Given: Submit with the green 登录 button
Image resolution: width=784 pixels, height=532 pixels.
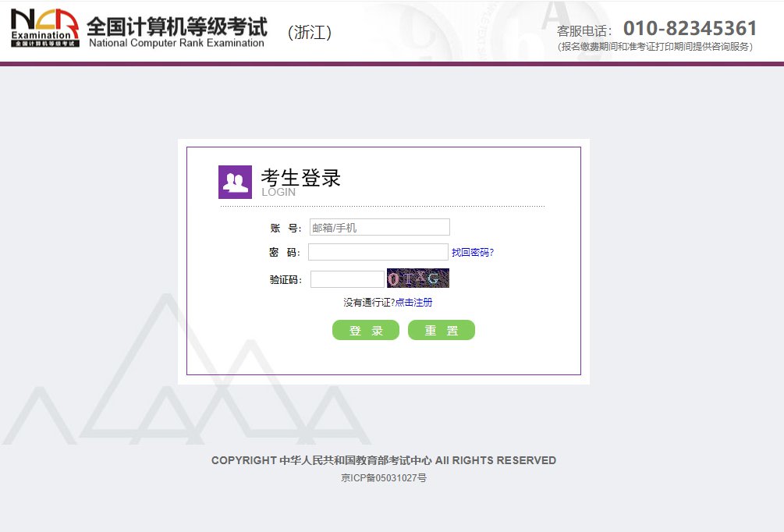Looking at the screenshot, I should [x=366, y=330].
